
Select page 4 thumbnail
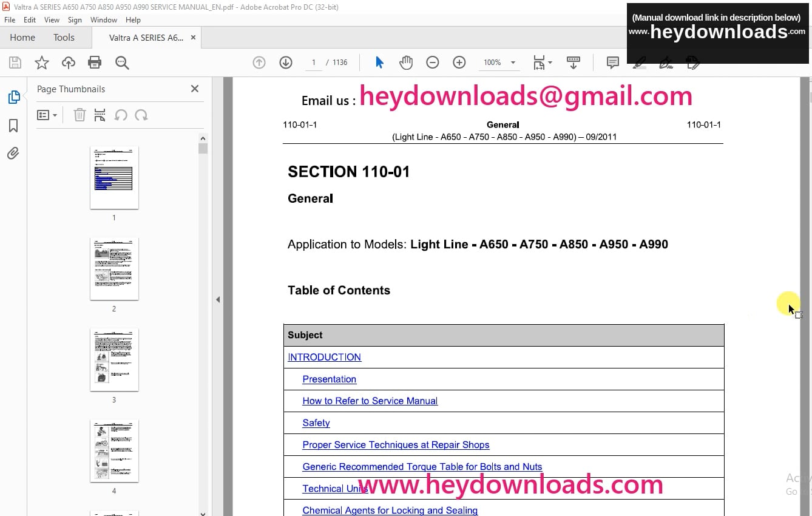[114, 451]
